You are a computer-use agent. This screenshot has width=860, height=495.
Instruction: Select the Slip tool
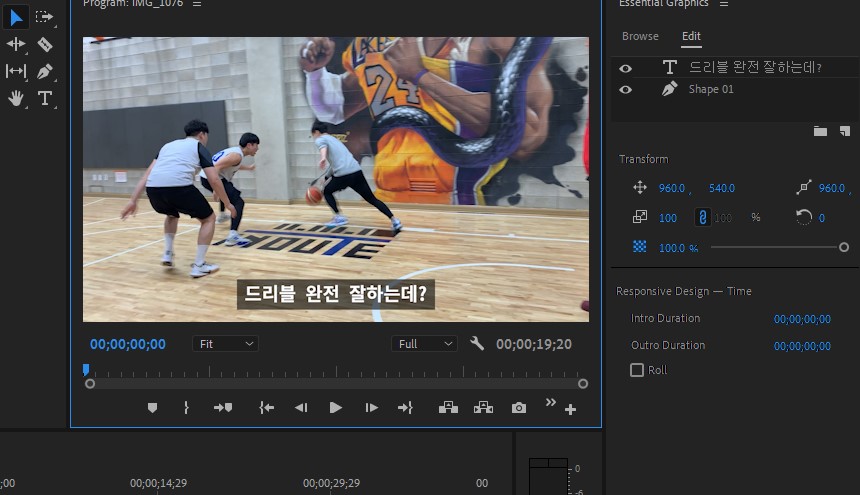pos(15,71)
